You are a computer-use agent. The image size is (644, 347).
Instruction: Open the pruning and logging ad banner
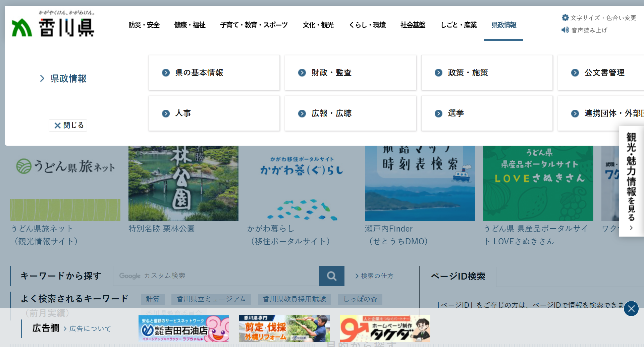click(x=284, y=328)
